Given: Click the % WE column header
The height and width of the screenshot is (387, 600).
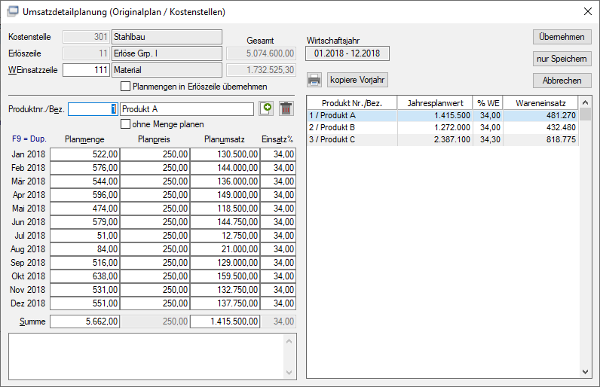Looking at the screenshot, I should [x=488, y=103].
